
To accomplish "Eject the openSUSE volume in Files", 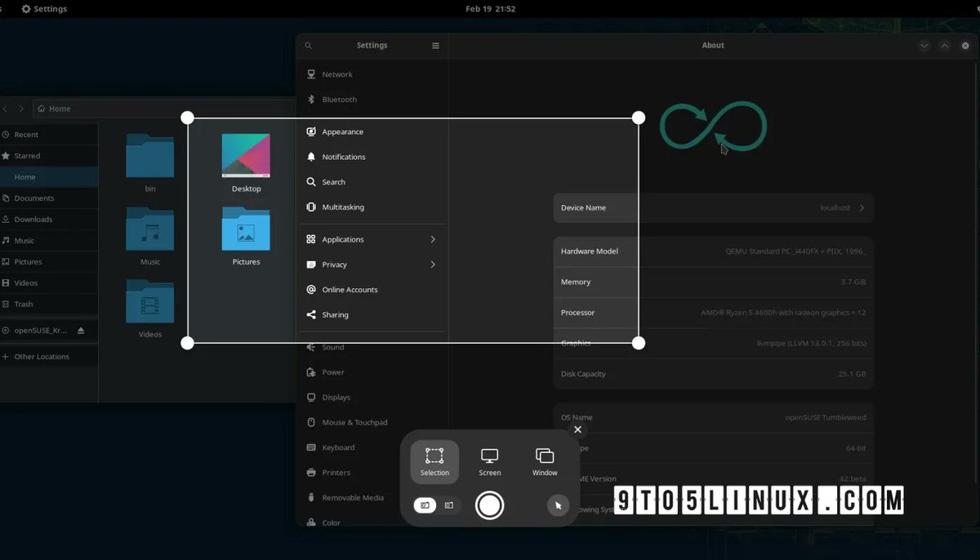I will tap(81, 331).
